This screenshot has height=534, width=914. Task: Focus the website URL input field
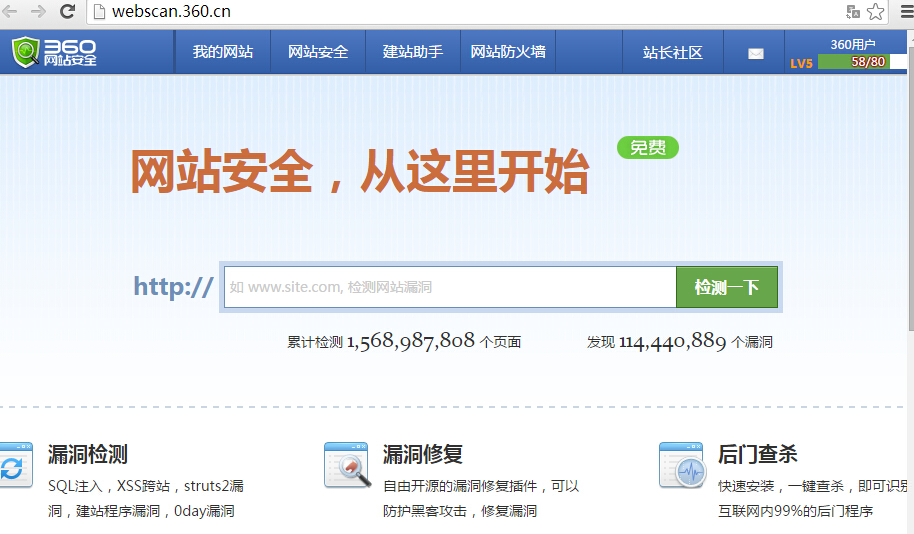click(450, 287)
